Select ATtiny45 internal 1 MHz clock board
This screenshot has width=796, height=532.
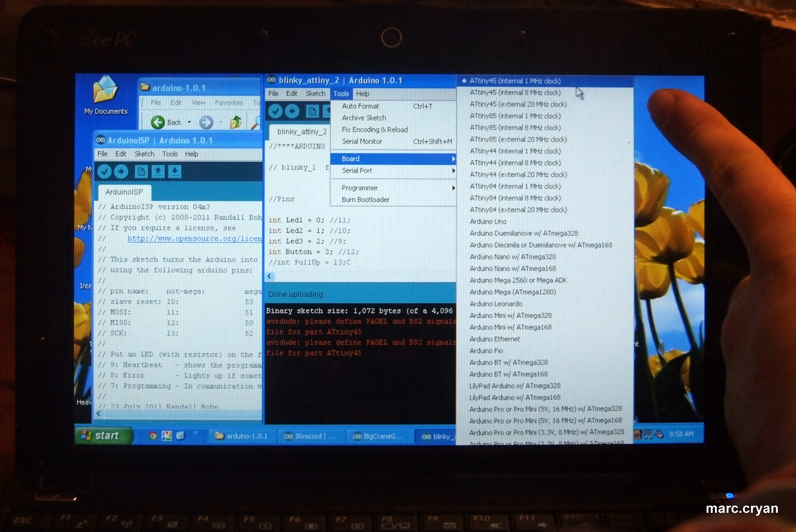point(545,81)
